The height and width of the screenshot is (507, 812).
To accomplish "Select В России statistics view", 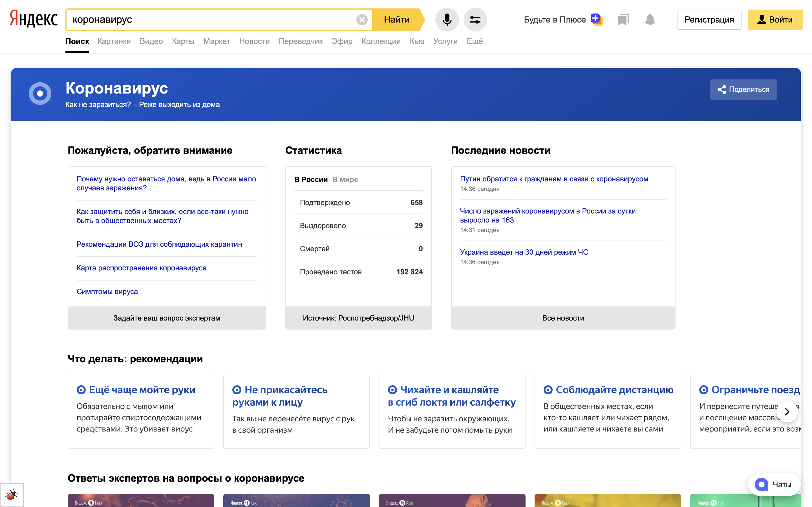I will point(311,179).
